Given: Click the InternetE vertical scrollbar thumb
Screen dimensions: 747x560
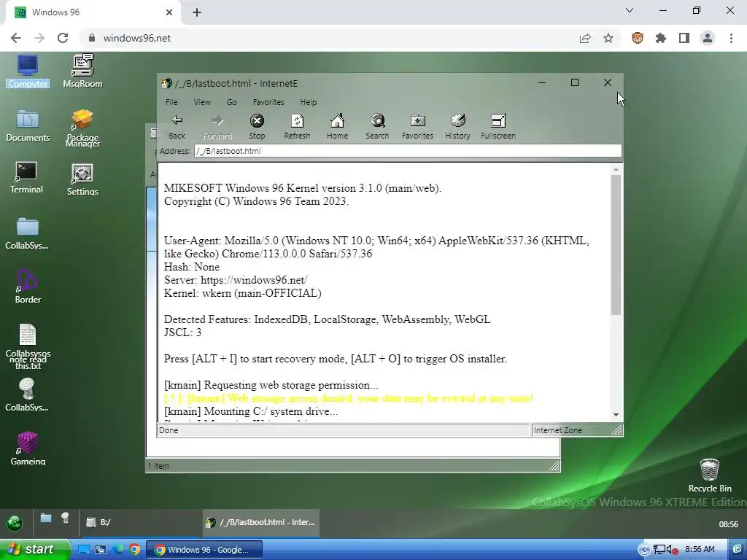Looking at the screenshot, I should [x=616, y=245].
